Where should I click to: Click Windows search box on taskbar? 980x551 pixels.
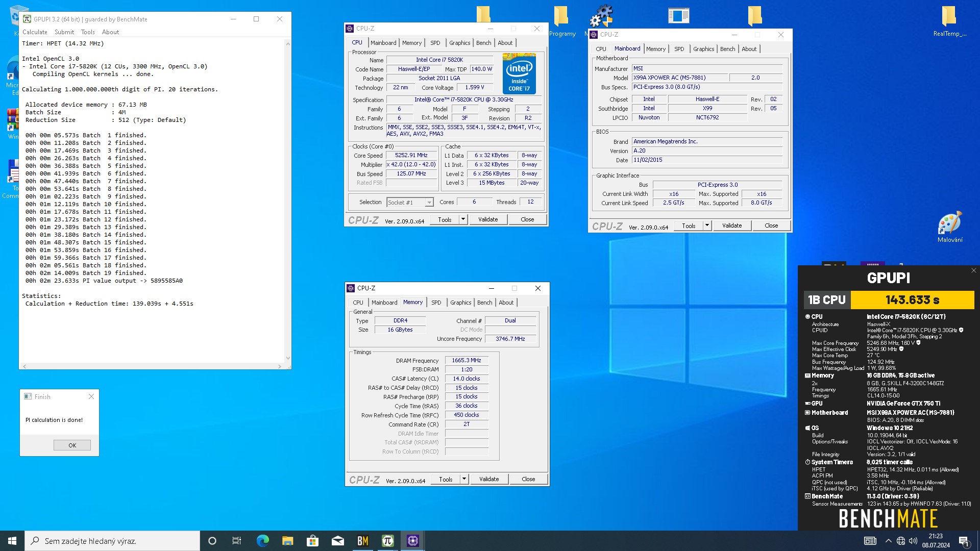[112, 541]
